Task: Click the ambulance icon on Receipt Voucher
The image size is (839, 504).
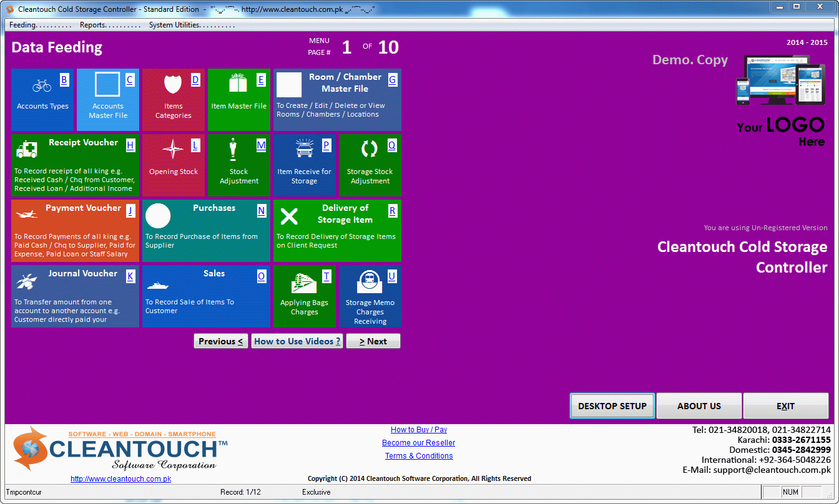Action: point(27,150)
